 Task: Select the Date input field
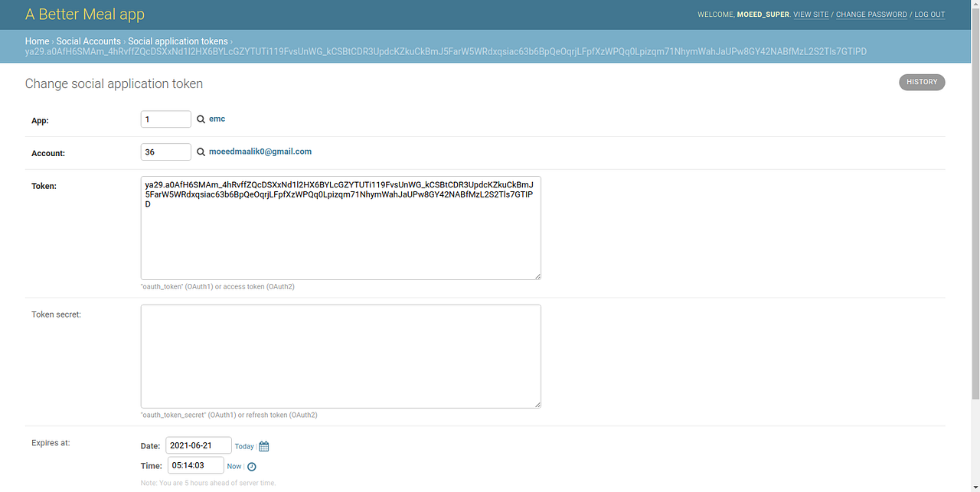tap(198, 445)
